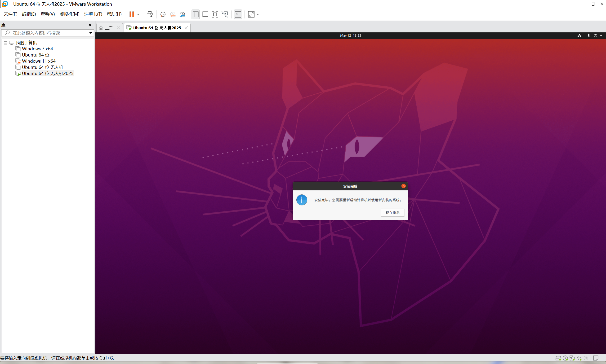Click the home icon on the 主页 tab
The width and height of the screenshot is (606, 364).
(x=101, y=28)
